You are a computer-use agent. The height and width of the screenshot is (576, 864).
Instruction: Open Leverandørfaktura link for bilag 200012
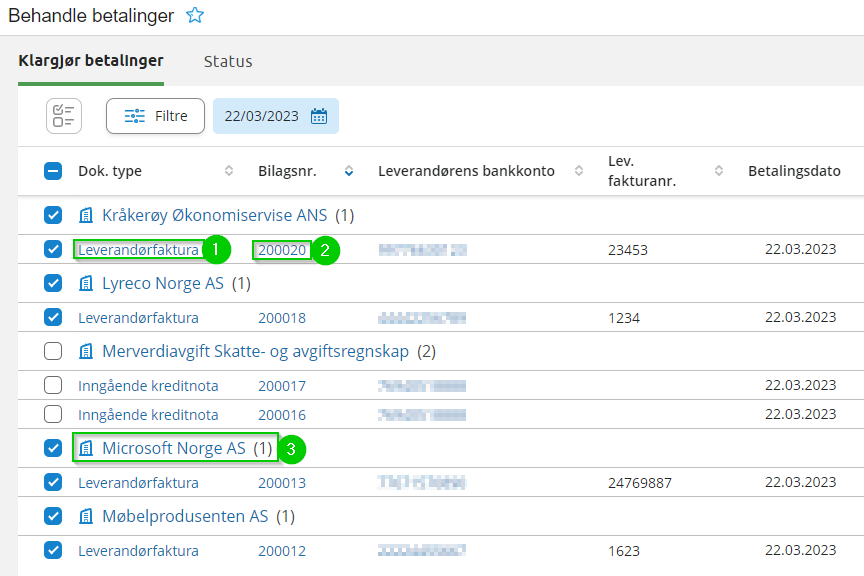pyautogui.click(x=138, y=551)
